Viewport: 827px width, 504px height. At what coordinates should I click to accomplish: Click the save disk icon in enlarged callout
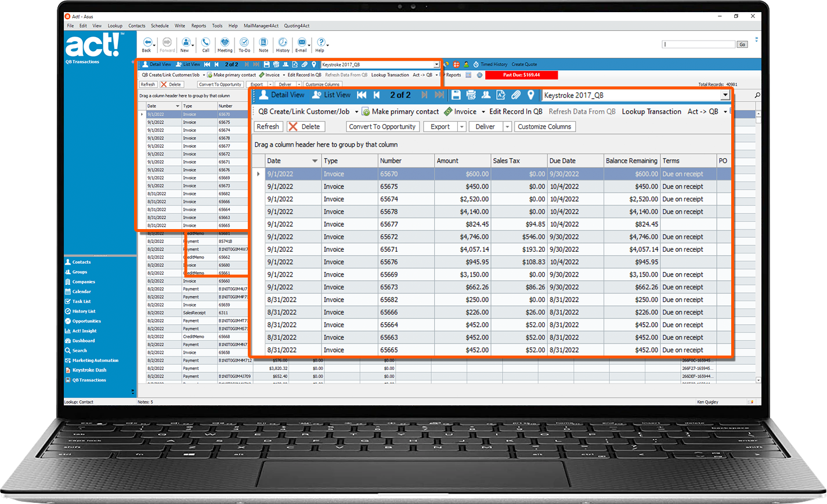[456, 95]
